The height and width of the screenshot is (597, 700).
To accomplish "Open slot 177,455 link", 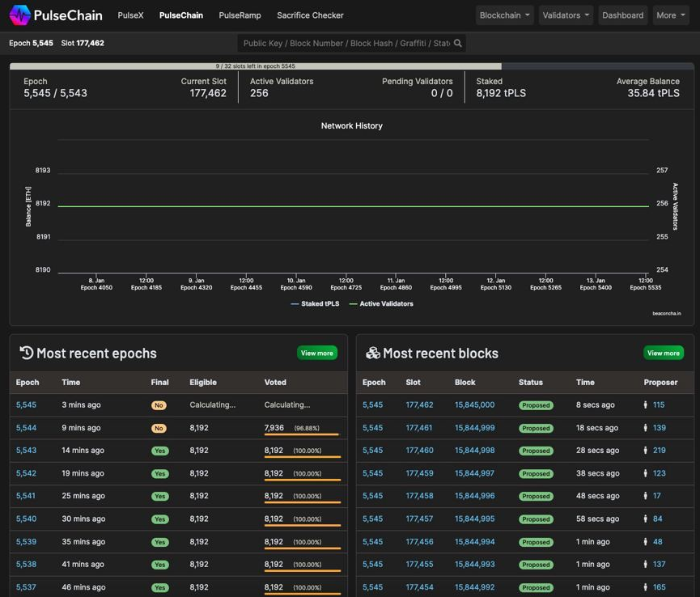I will (x=419, y=564).
